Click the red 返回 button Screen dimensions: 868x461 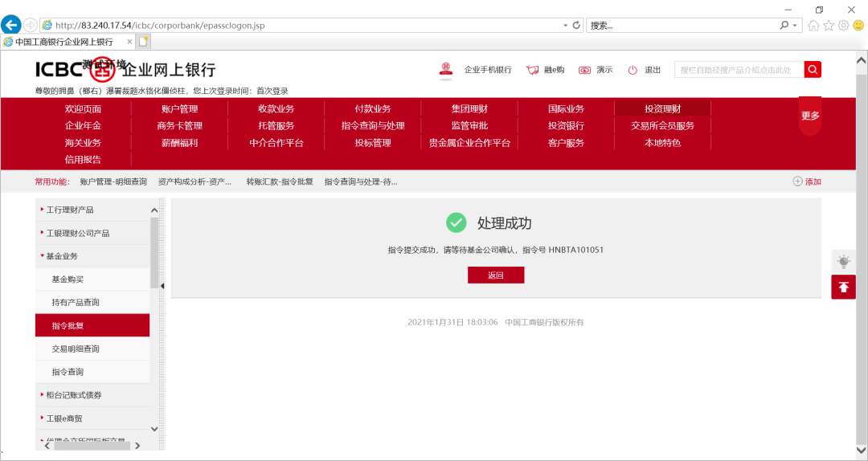496,275
